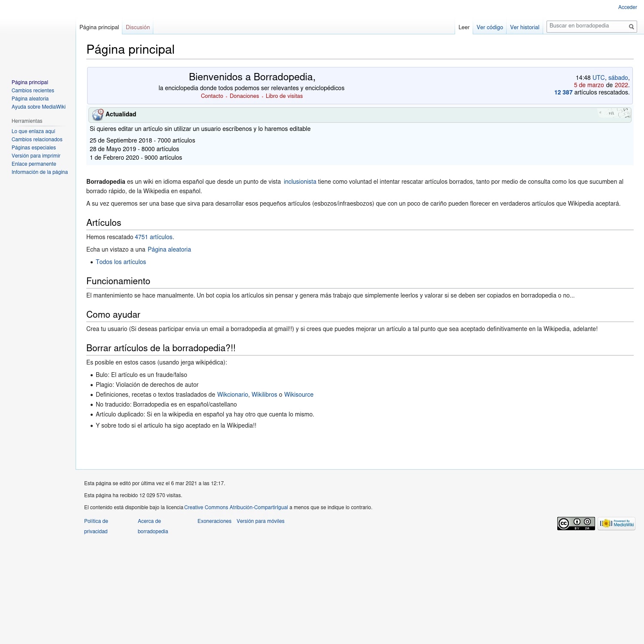Open the Ver historial tab
The height and width of the screenshot is (644, 644).
(525, 27)
